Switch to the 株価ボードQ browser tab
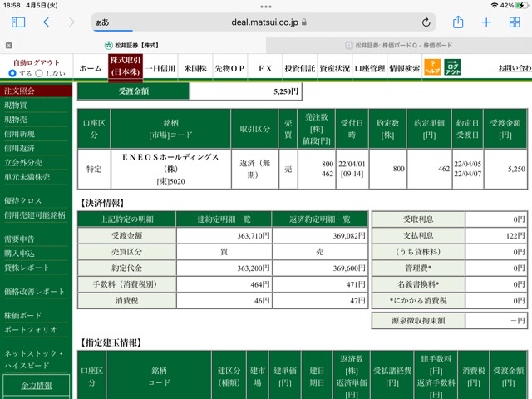 [x=399, y=45]
